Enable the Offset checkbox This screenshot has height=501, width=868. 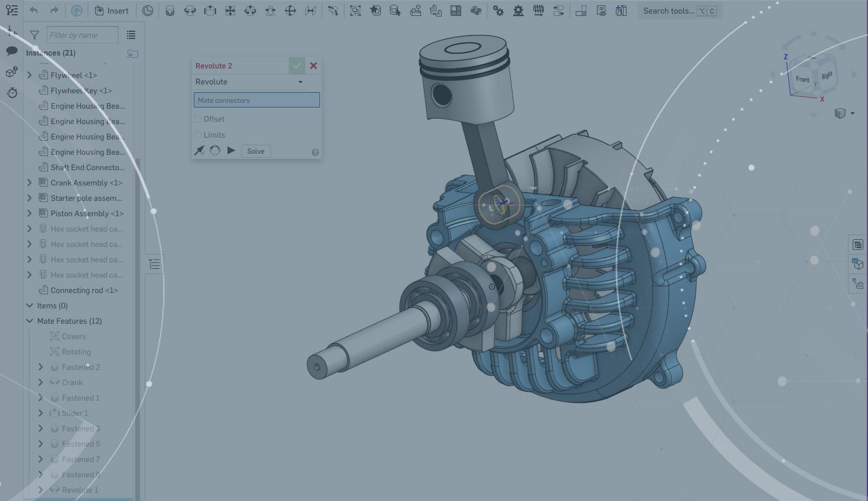(198, 119)
